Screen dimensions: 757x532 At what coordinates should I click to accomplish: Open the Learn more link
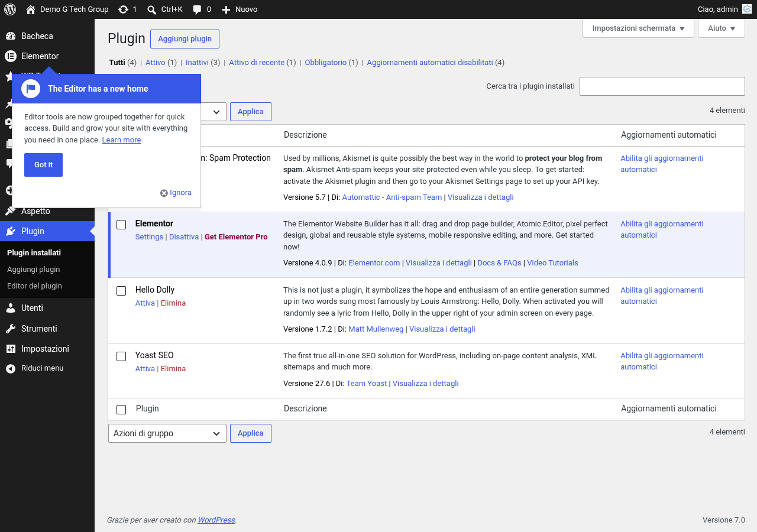121,140
